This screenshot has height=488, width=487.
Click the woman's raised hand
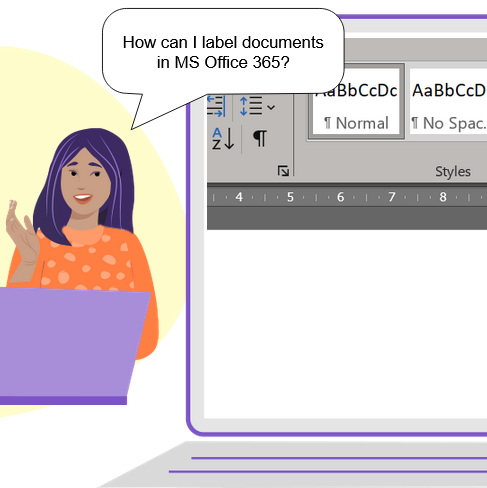point(22,235)
